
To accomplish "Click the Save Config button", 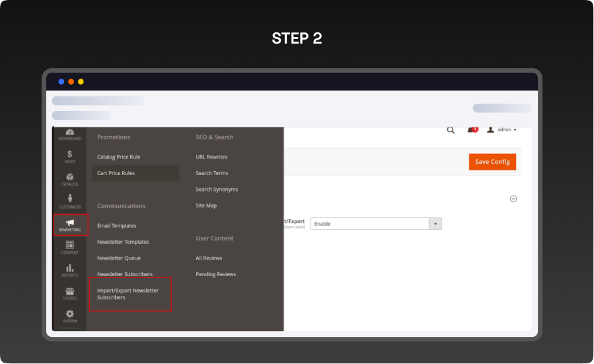I will [492, 162].
